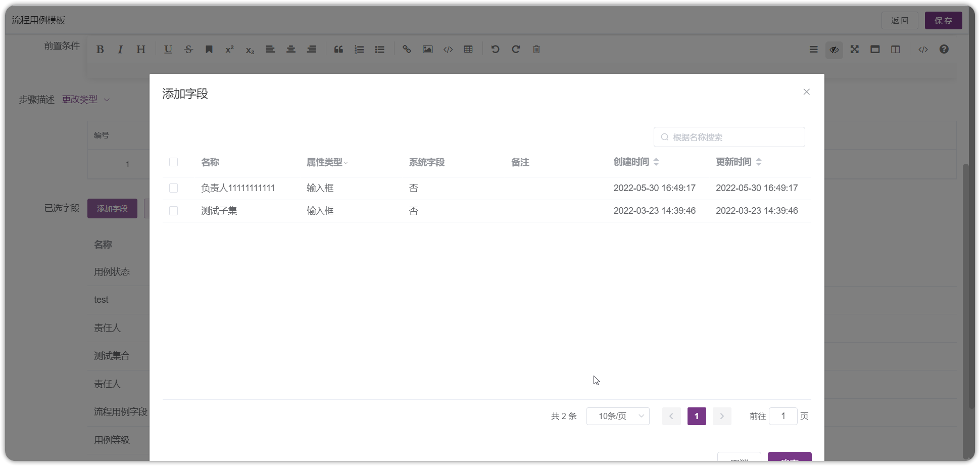Redo the editor action
The image size is (980, 466).
coord(516,50)
